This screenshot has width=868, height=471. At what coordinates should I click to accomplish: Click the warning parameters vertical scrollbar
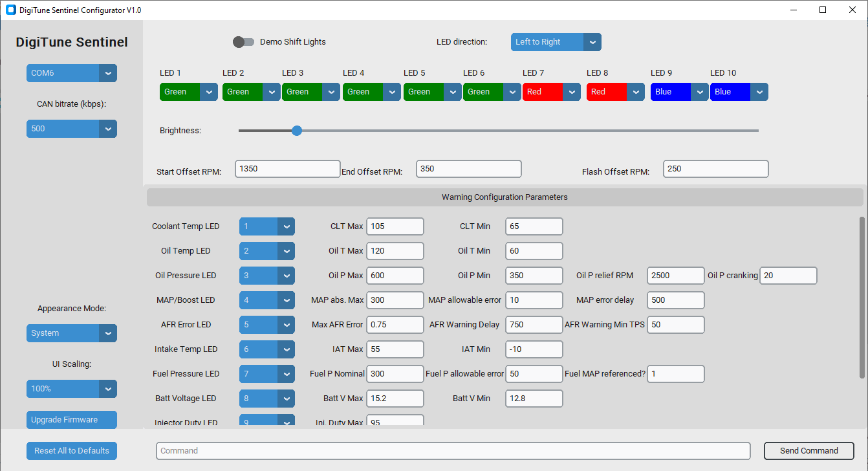[x=862, y=298]
